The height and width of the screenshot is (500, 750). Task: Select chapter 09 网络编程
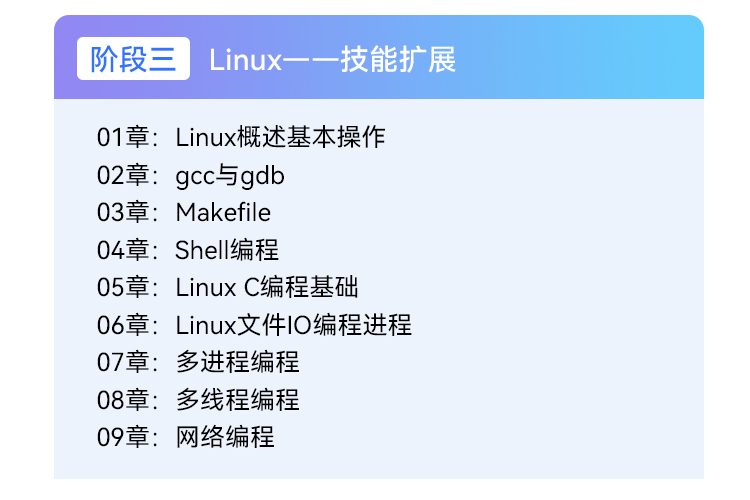pyautogui.click(x=186, y=437)
